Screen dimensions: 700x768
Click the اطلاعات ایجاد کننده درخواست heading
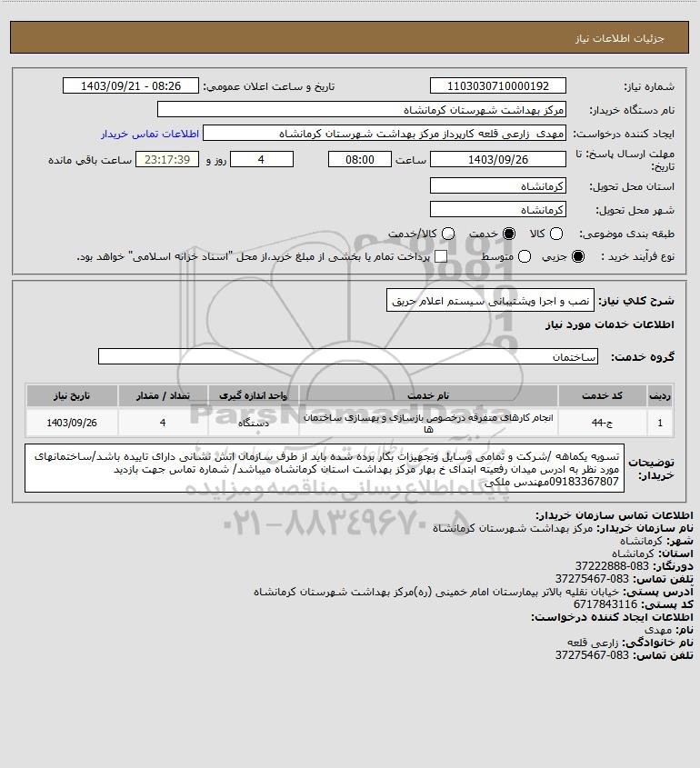pos(613,617)
